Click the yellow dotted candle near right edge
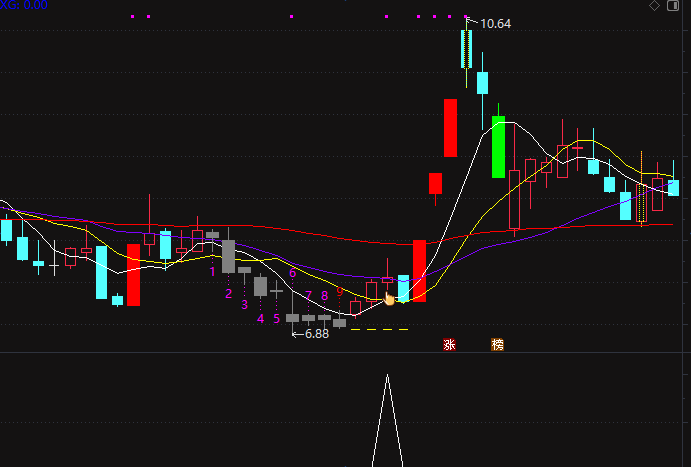 coord(642,203)
